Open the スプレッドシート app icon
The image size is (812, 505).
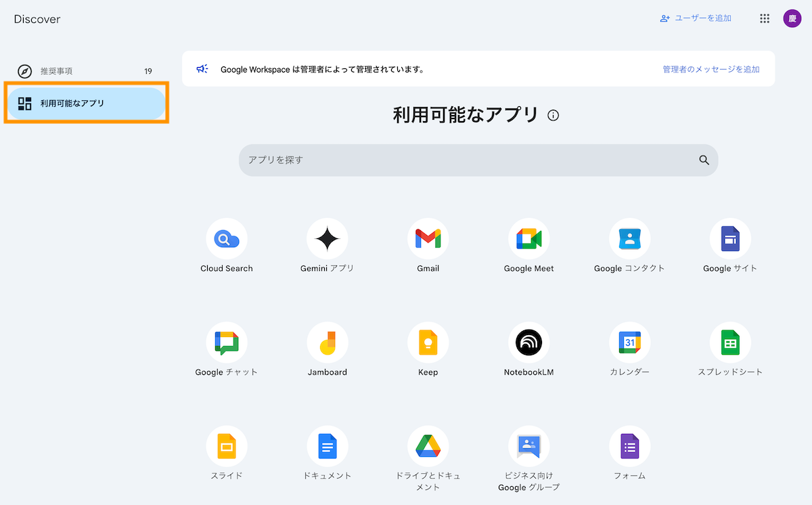[730, 343]
